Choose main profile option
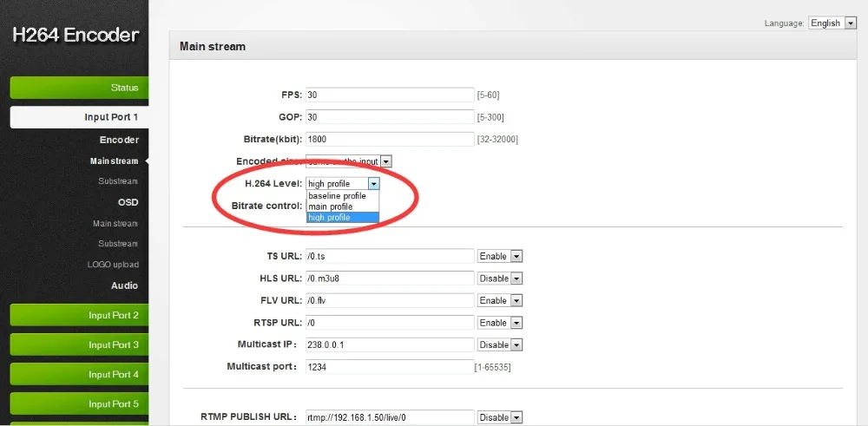The width and height of the screenshot is (868, 426). pyautogui.click(x=343, y=206)
